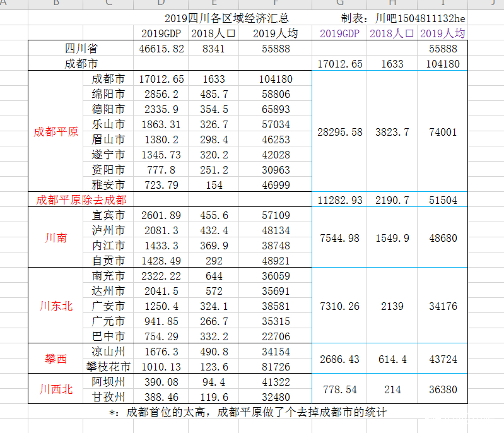Click the 51504 per-capita cell

[x=443, y=200]
